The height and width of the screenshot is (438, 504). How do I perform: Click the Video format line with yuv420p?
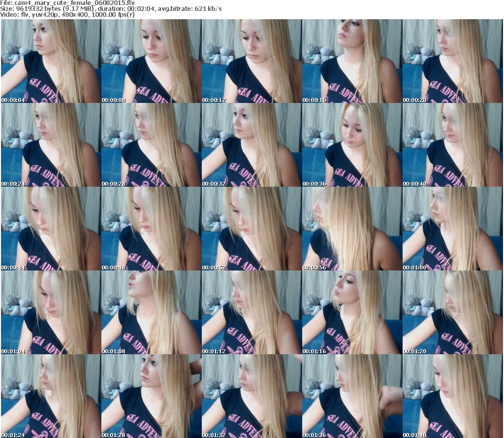[67, 14]
